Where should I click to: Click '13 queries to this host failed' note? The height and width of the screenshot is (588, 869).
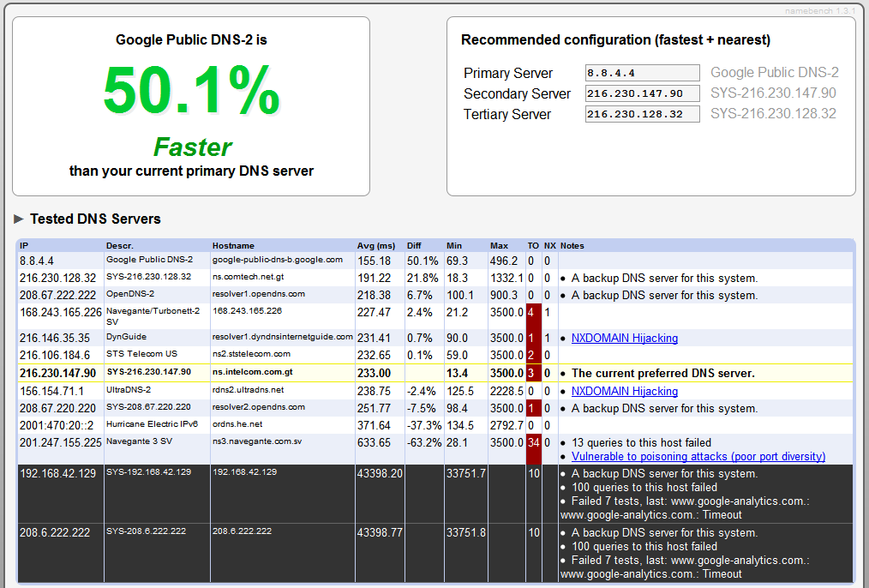pos(641,443)
